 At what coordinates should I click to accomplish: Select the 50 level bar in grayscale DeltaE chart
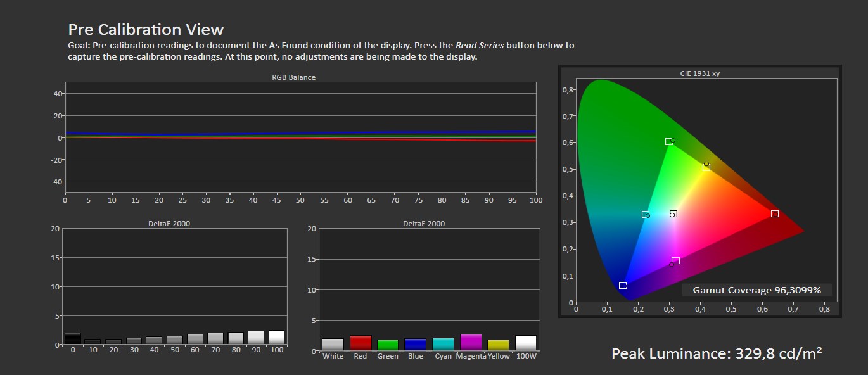(174, 340)
